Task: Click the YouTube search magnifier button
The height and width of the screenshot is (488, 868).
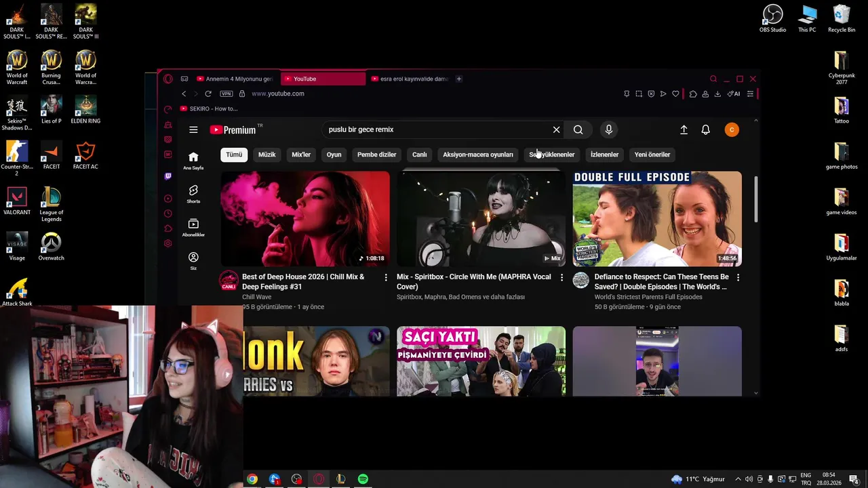Action: click(578, 129)
